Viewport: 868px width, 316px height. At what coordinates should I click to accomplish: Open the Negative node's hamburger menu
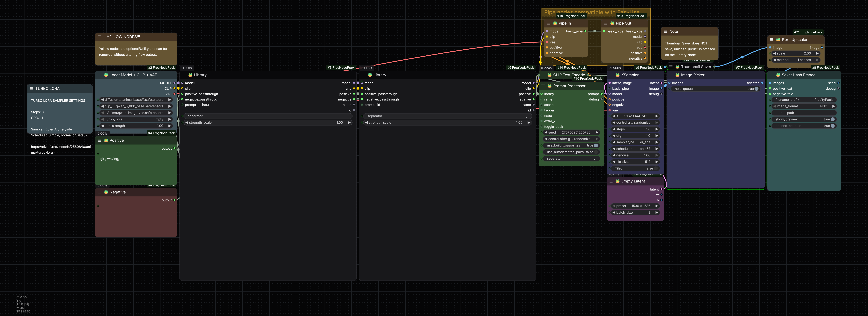coord(99,192)
